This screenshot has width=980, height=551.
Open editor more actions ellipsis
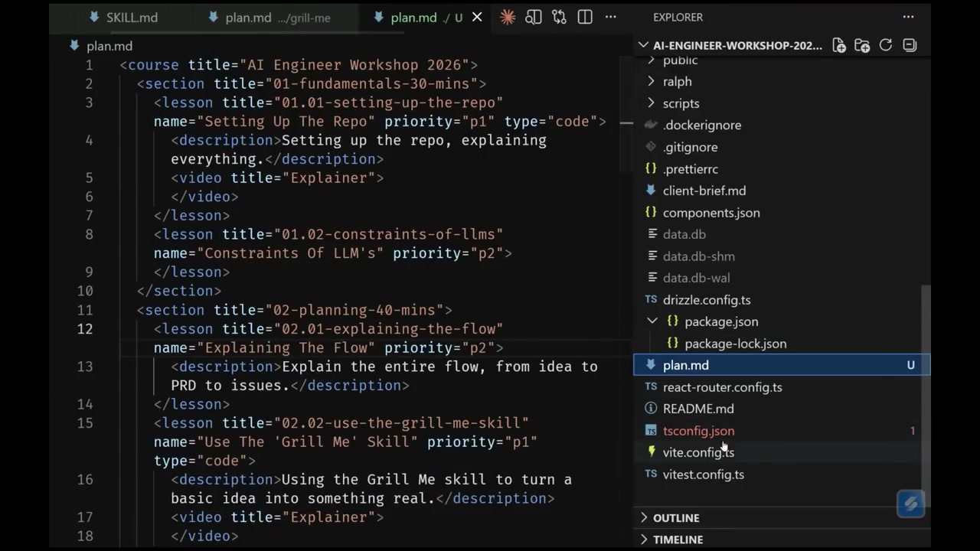(610, 17)
